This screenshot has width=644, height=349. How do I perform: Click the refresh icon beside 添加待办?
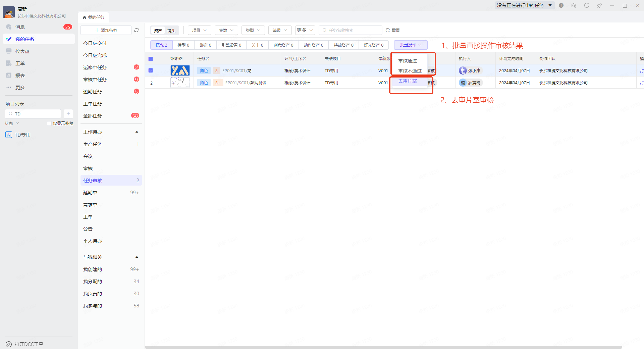[137, 30]
